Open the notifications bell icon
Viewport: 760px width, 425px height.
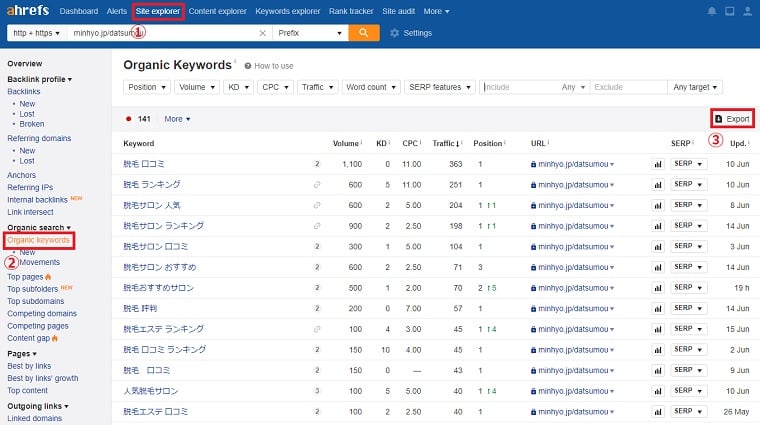tap(711, 11)
